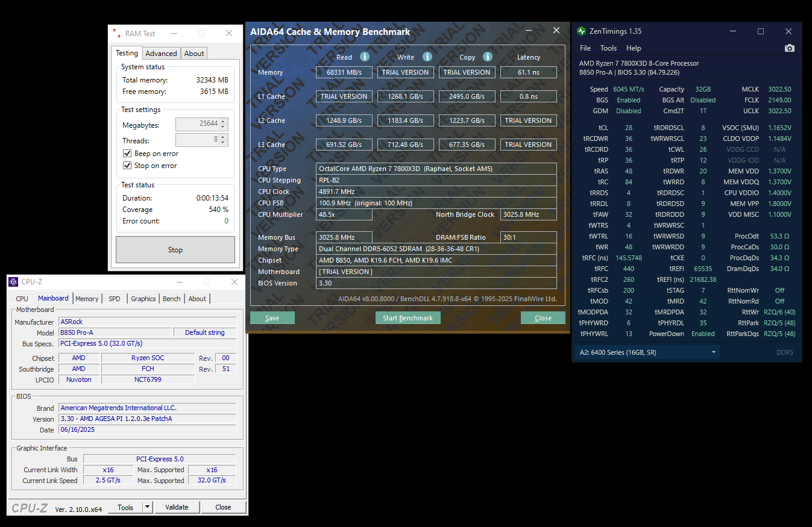The height and width of the screenshot is (527, 812).
Task: Click the L1 Cache Write 1268.1 GB/s value
Action: pos(406,96)
